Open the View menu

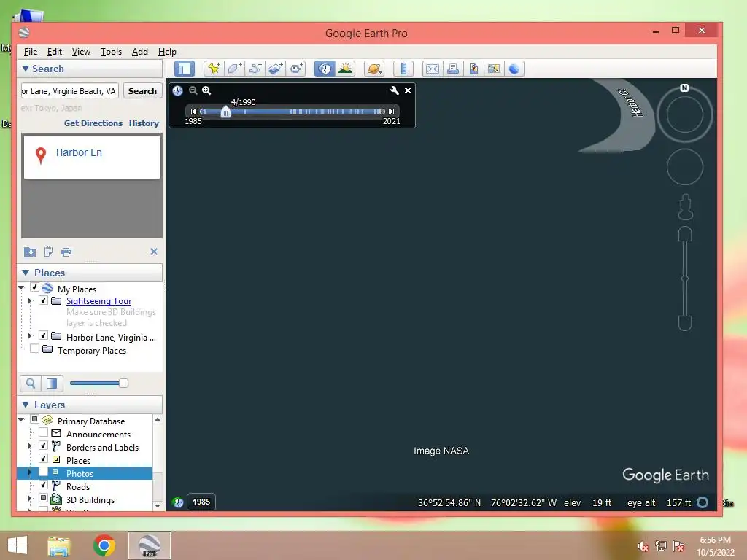(81, 52)
